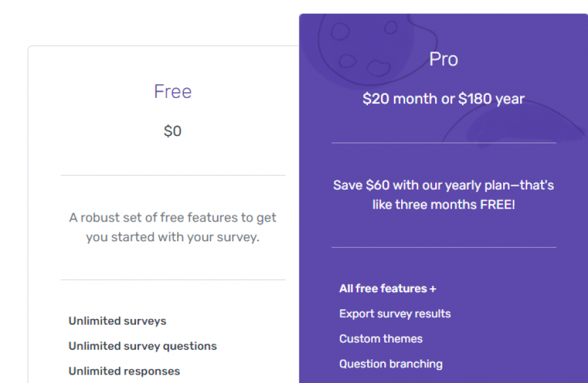Image resolution: width=588 pixels, height=383 pixels.
Task: Select the Unlimited survey questions feature
Action: [x=142, y=346]
